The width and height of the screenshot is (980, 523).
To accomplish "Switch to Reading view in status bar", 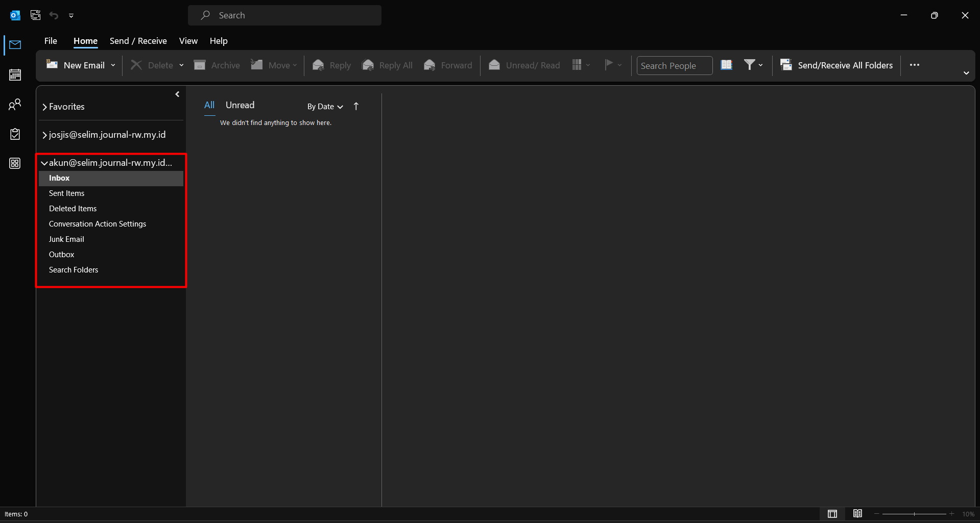I will pos(857,514).
